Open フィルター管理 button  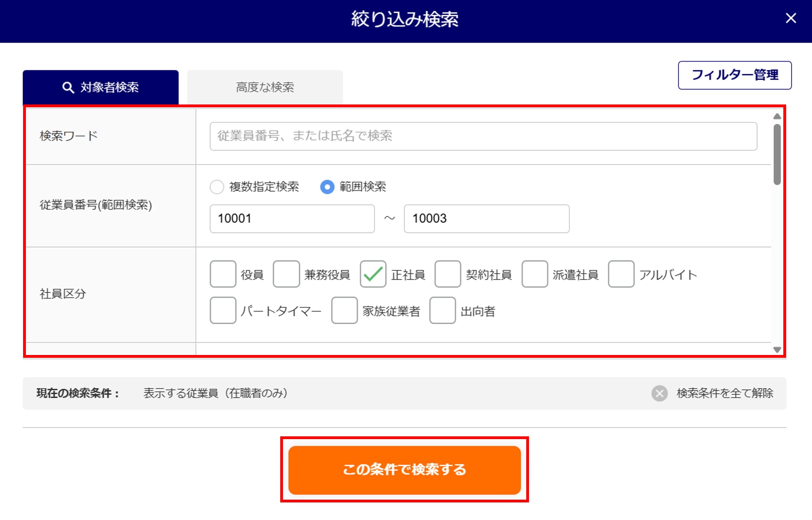[734, 75]
